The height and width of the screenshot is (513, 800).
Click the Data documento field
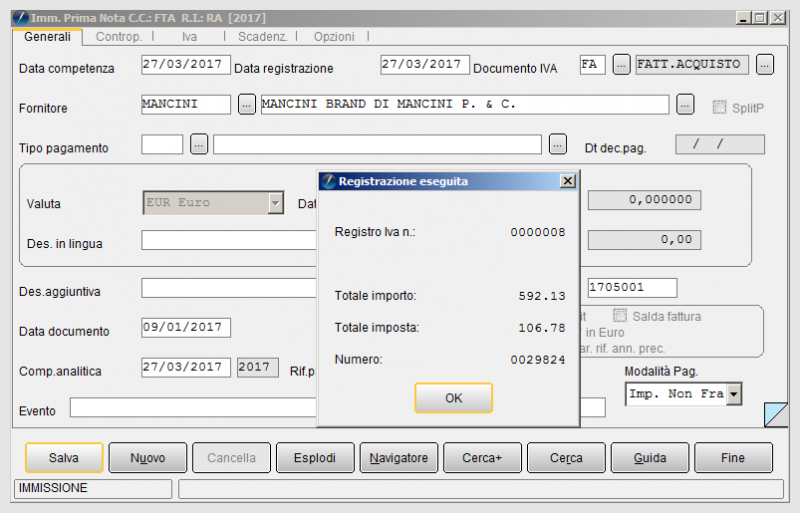(186, 328)
